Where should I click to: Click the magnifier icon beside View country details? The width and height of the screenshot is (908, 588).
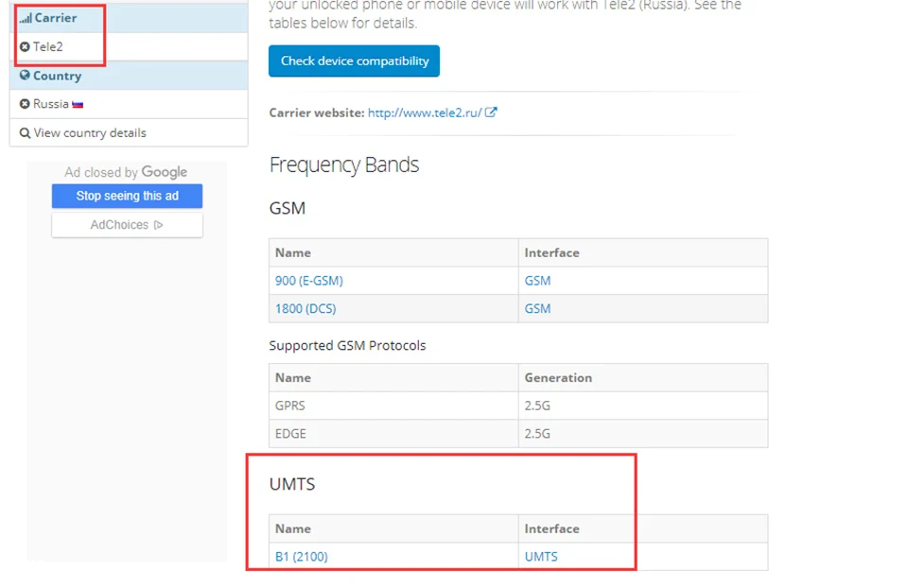click(25, 133)
